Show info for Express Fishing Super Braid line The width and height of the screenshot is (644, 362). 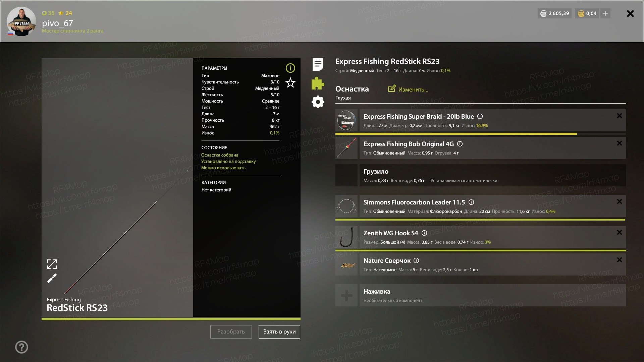[480, 116]
